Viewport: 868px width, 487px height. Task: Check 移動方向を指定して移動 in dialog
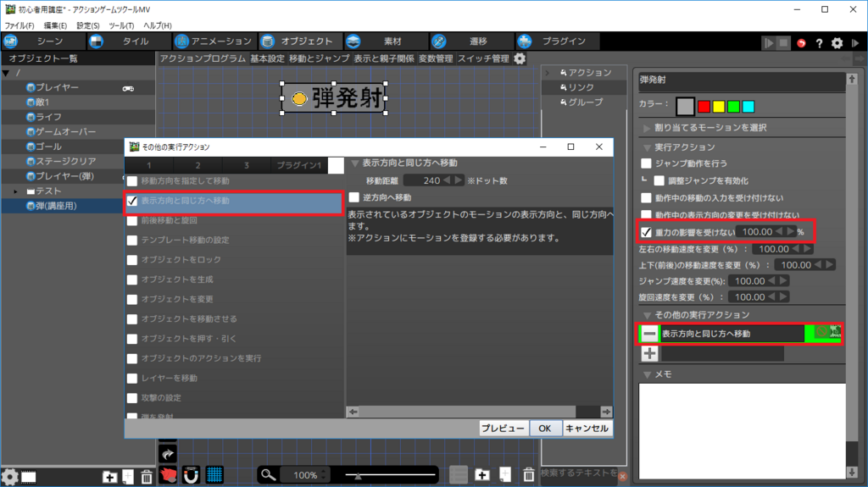pos(131,181)
